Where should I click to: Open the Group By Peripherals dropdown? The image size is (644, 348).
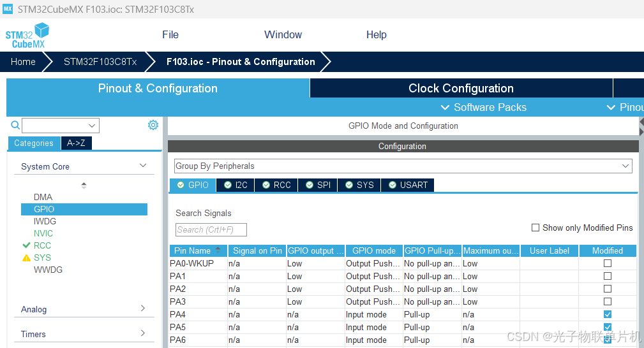pos(403,166)
